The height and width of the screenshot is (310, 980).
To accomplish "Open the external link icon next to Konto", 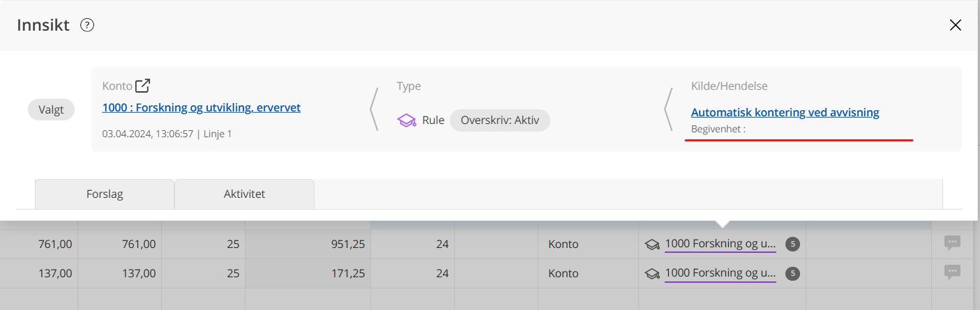I will (142, 86).
